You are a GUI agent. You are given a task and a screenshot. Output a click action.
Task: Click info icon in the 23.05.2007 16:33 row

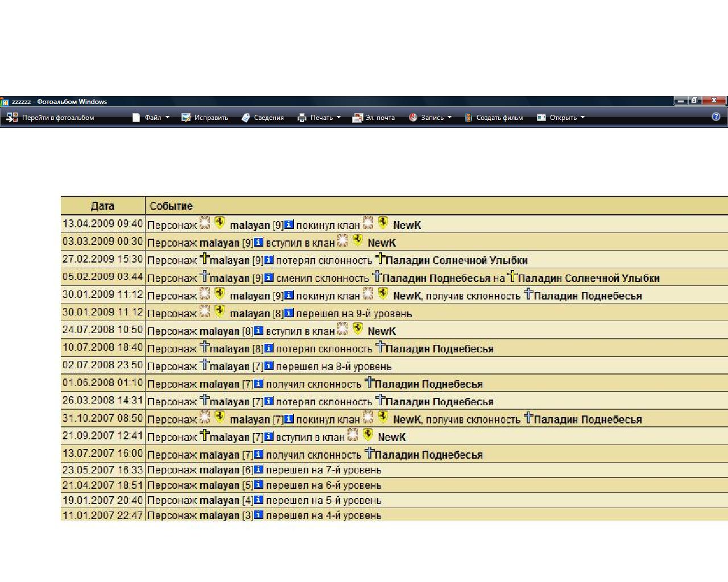(259, 469)
